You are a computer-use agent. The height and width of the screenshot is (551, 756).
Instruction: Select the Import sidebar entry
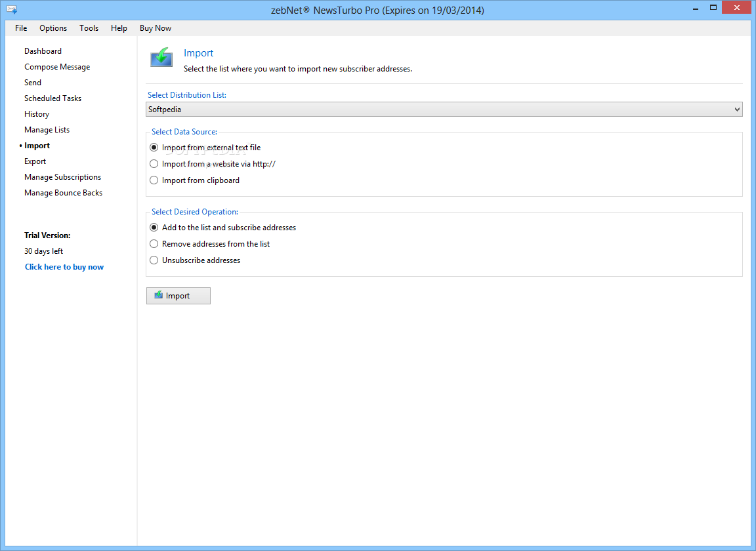point(37,146)
